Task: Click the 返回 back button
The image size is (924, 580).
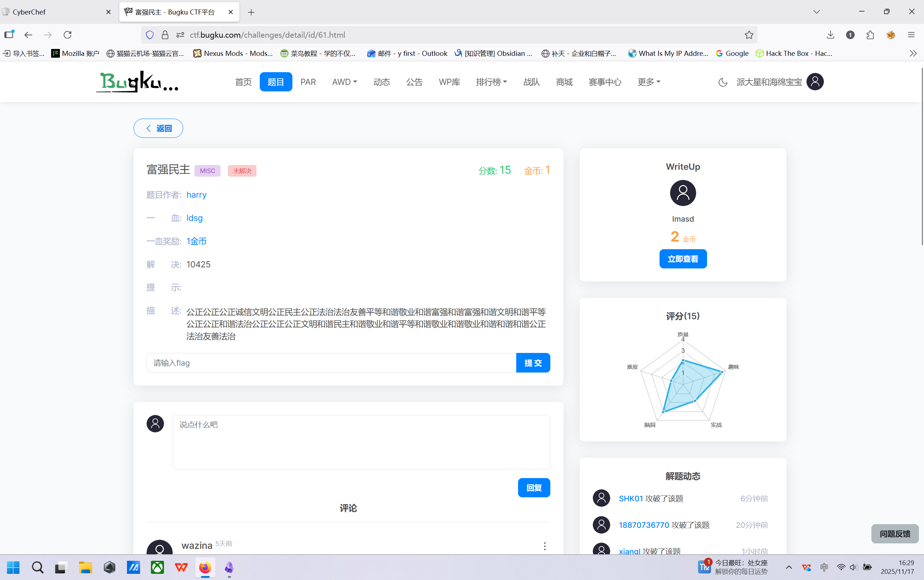Action: pos(158,128)
